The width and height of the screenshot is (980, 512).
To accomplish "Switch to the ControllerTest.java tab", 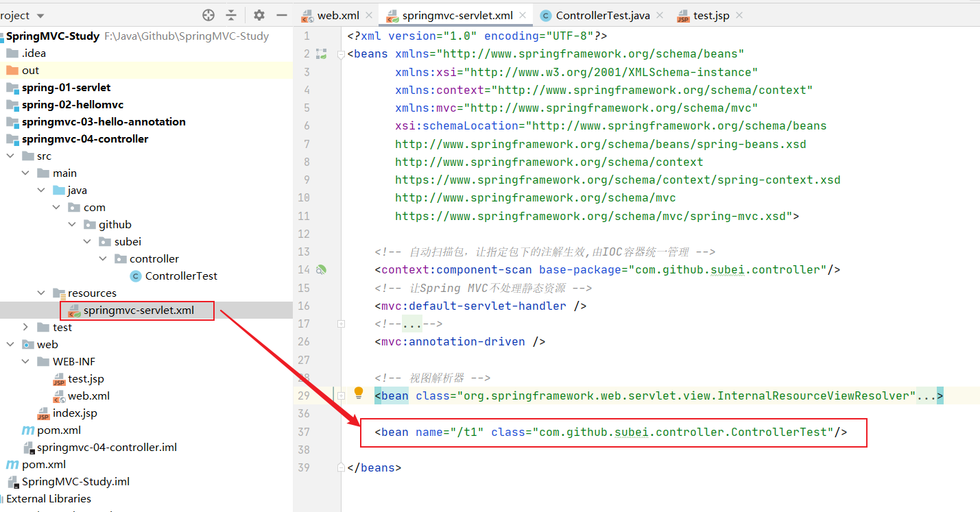I will 602,15.
